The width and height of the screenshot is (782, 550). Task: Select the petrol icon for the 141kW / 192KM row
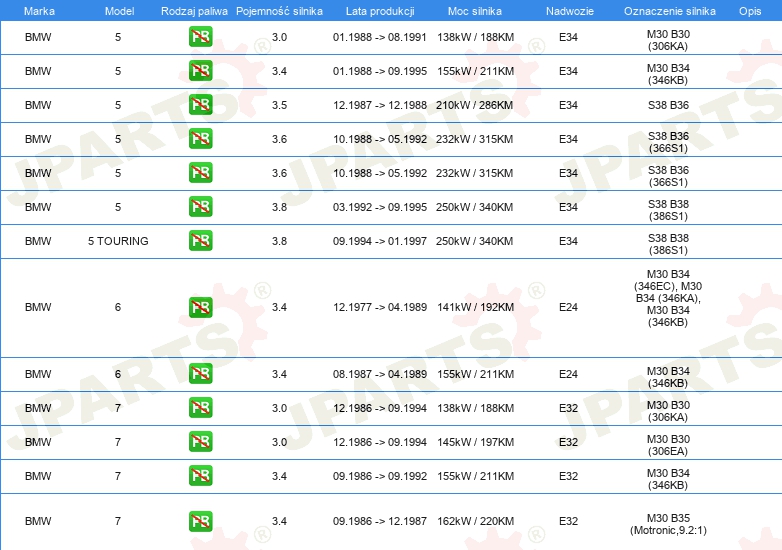coord(200,307)
